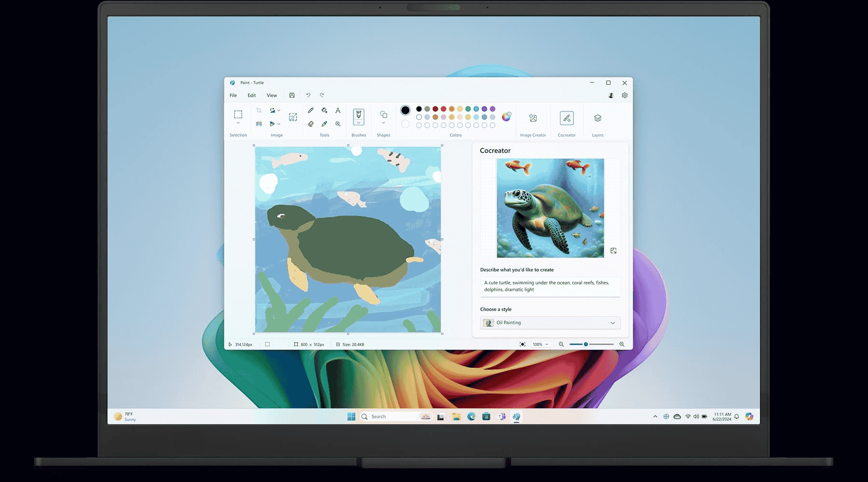This screenshot has height=482, width=868.
Task: Expand the Selection options chevron
Action: pos(238,123)
